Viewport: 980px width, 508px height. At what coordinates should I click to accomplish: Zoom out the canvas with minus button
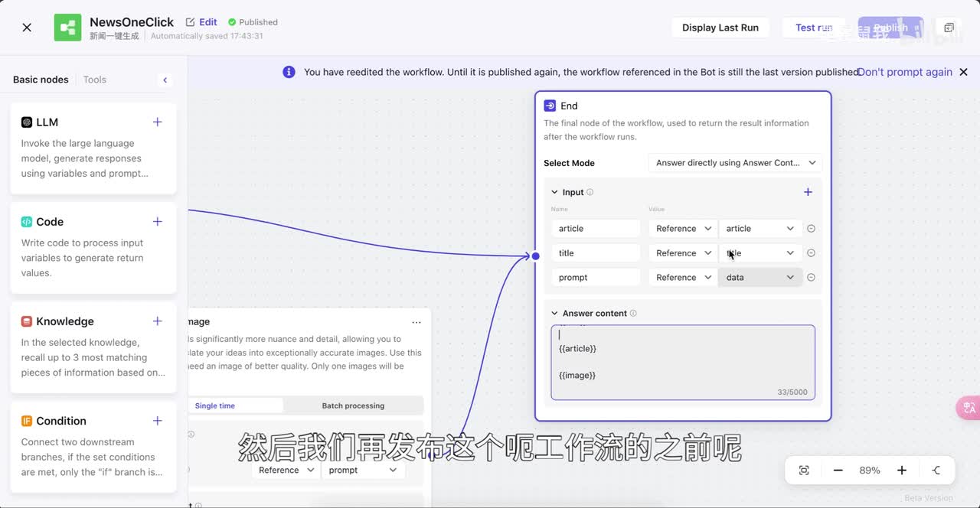coord(838,471)
